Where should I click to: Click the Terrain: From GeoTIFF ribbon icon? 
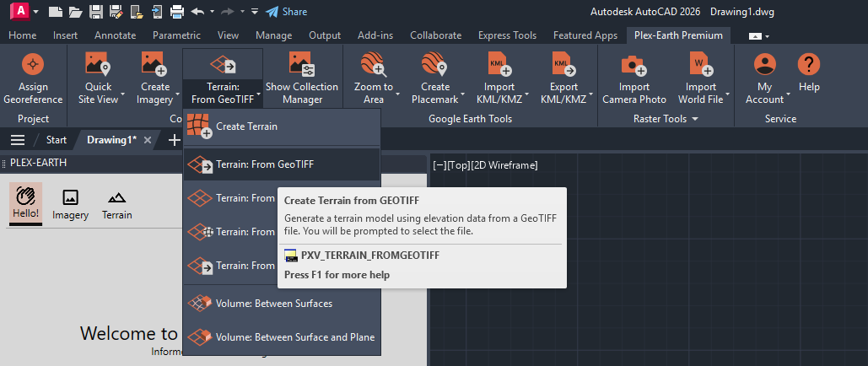pos(223,65)
